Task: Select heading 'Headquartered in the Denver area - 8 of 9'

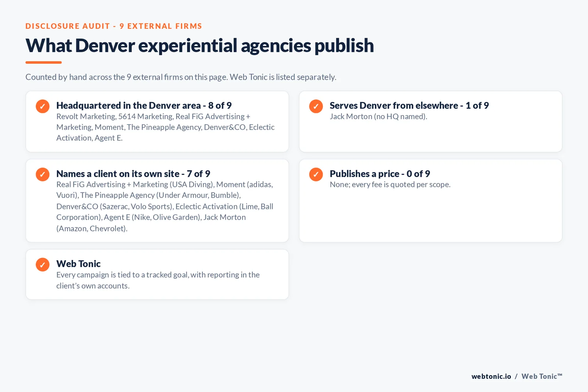Action: pyautogui.click(x=144, y=105)
